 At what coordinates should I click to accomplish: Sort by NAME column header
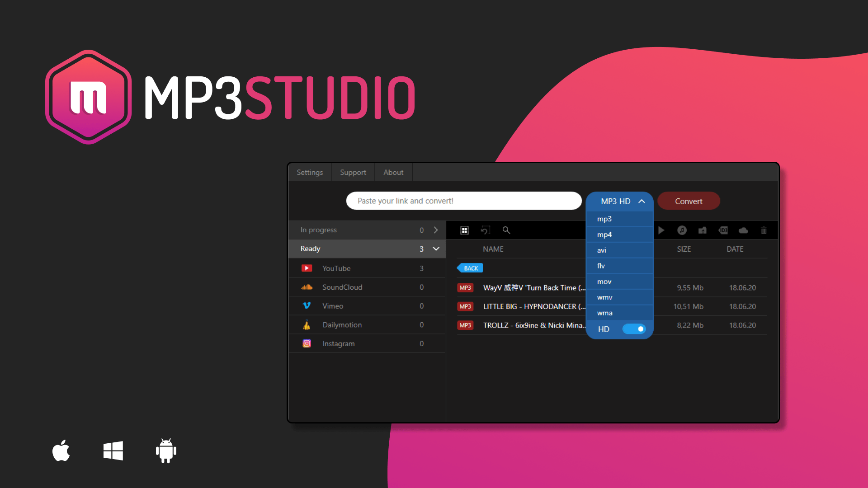493,249
